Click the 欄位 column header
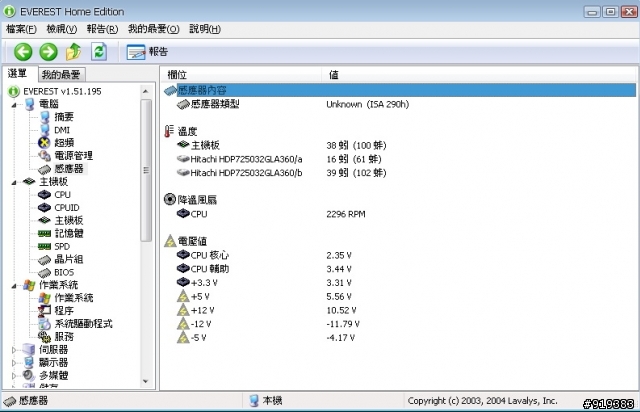Image resolution: width=640 pixels, height=412 pixels. [242, 75]
